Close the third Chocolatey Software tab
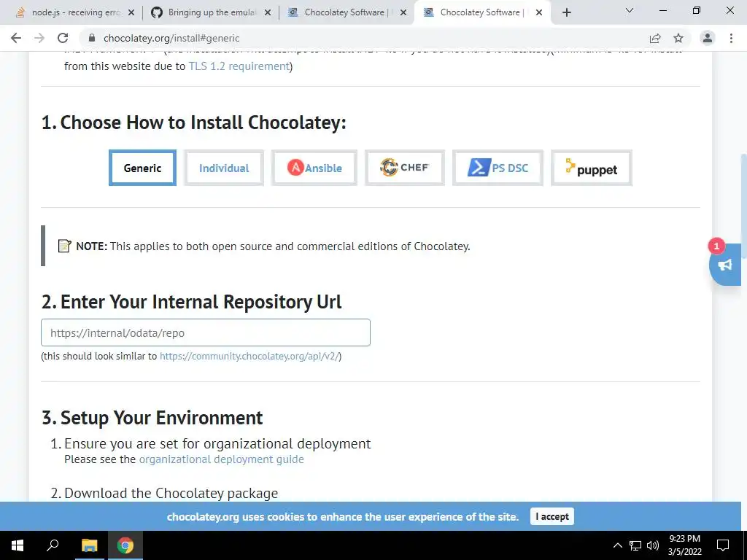The width and height of the screenshot is (747, 560). [x=403, y=12]
